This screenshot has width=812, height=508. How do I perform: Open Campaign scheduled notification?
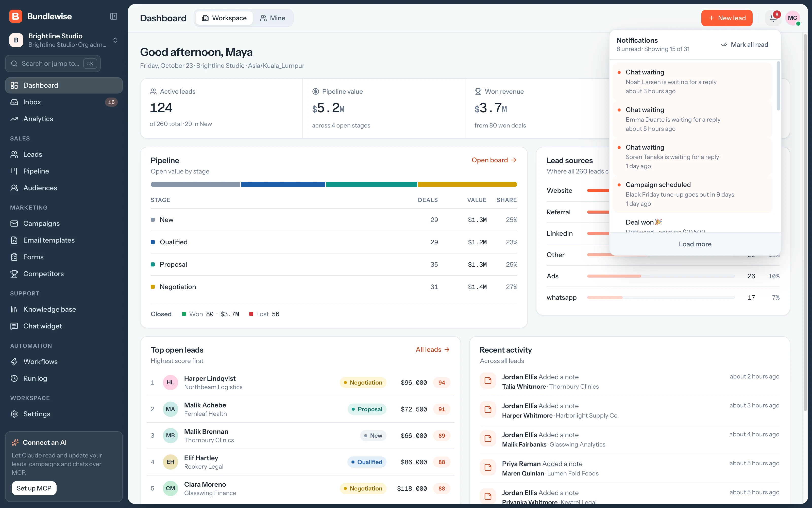pyautogui.click(x=692, y=194)
